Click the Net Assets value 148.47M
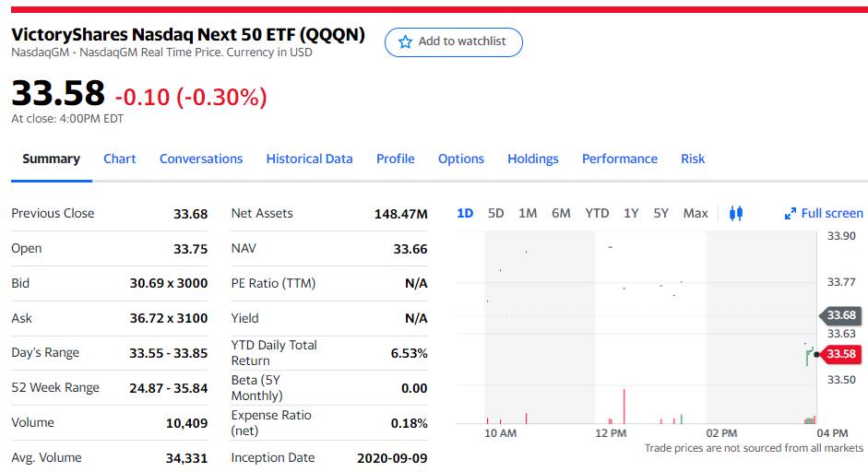The height and width of the screenshot is (472, 868). pos(400,214)
